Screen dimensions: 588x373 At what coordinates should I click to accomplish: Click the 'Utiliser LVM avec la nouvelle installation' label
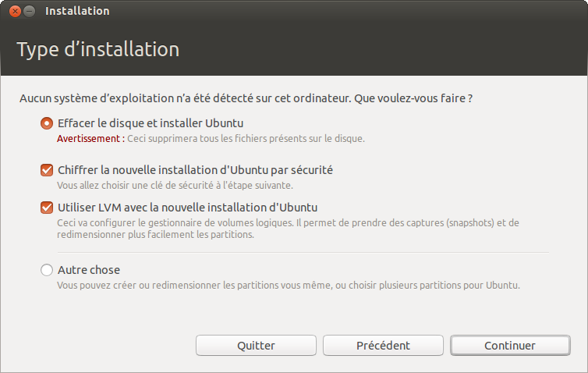pyautogui.click(x=187, y=208)
